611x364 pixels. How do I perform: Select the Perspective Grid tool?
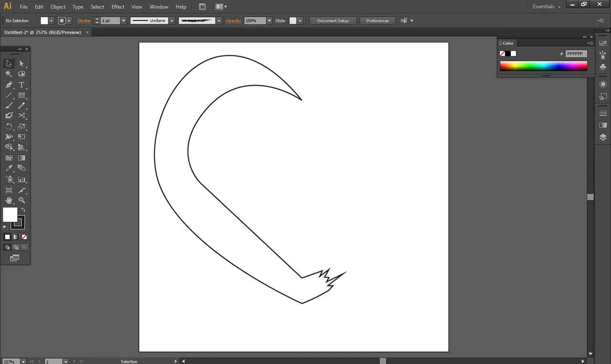[21, 147]
